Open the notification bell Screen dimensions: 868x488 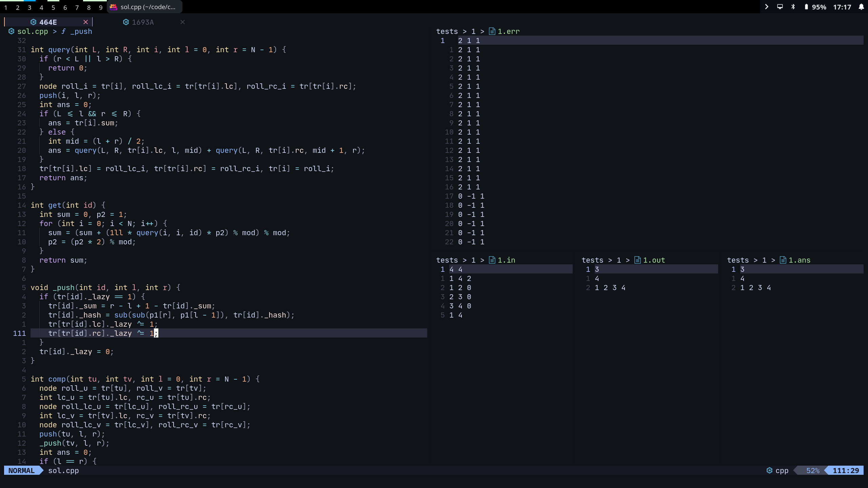click(861, 7)
